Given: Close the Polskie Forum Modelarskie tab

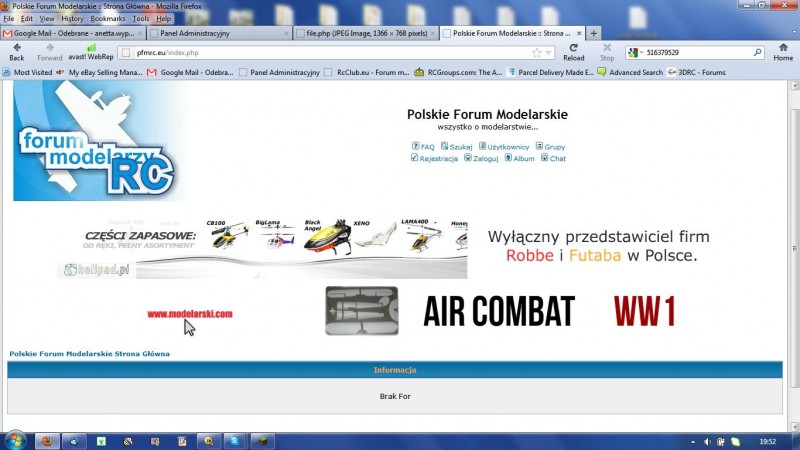Looking at the screenshot, I should pyautogui.click(x=579, y=33).
